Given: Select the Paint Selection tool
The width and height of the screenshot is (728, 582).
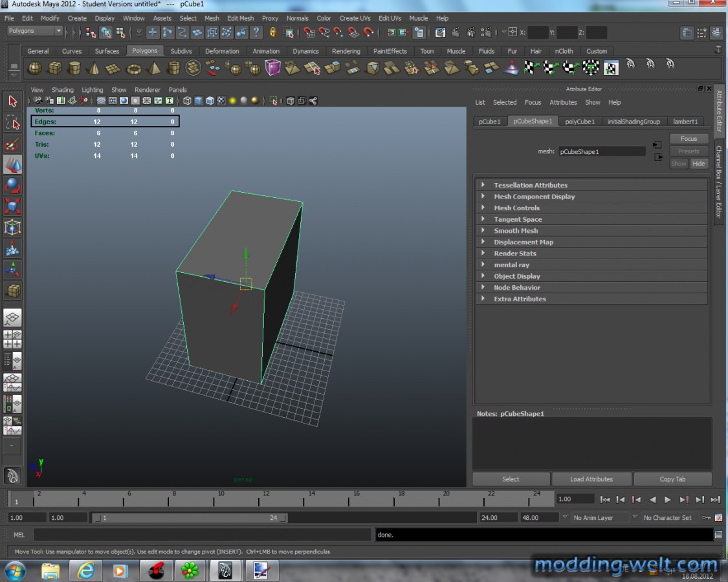Looking at the screenshot, I should [x=12, y=144].
